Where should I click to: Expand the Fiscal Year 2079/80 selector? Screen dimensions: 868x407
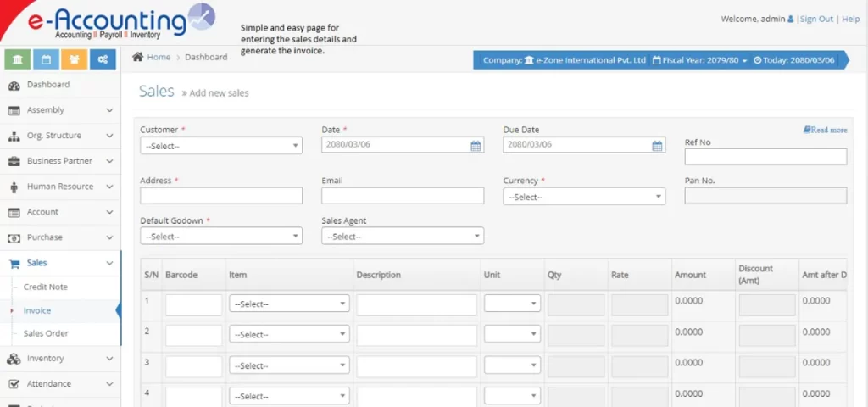pyautogui.click(x=700, y=60)
